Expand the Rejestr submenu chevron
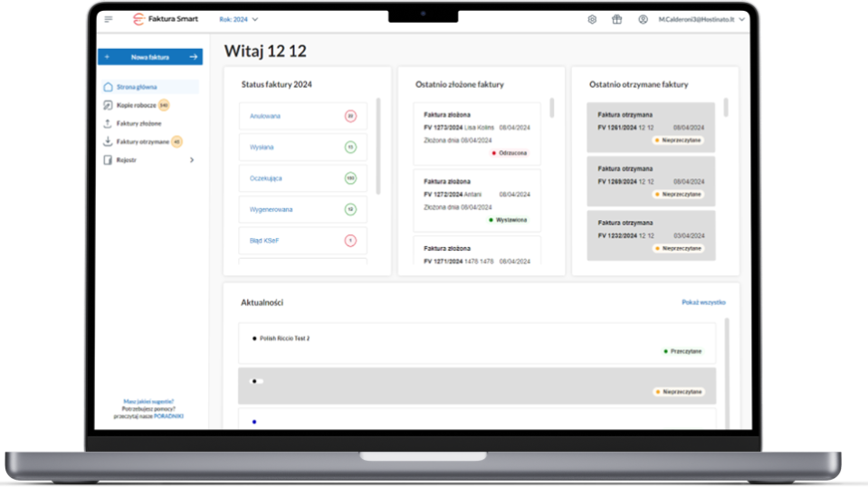868x487 pixels. [x=191, y=160]
